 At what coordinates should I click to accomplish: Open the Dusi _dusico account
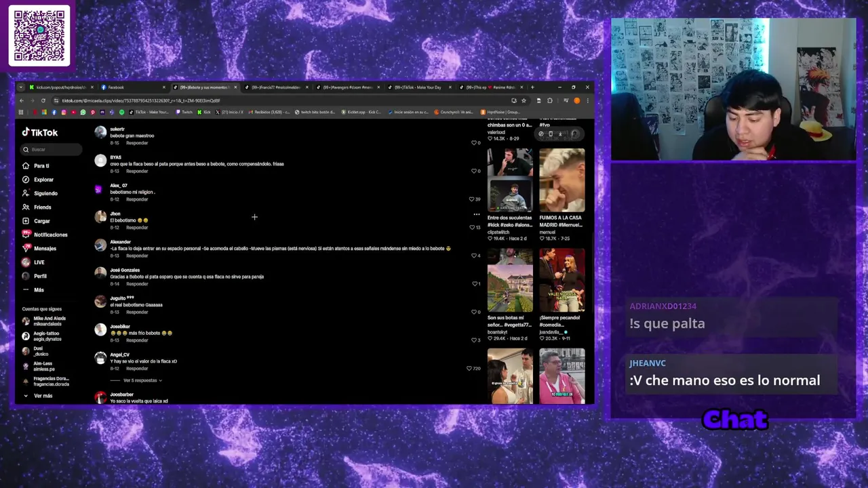(x=35, y=351)
